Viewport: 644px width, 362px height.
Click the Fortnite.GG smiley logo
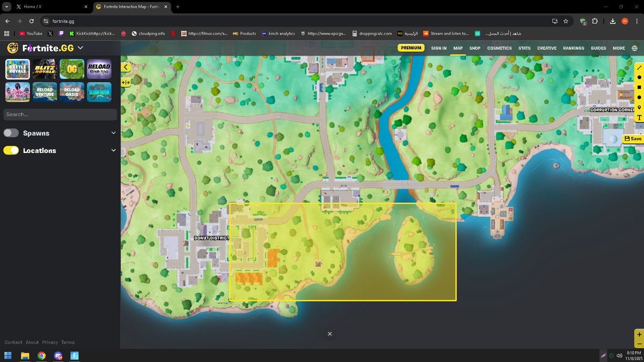click(x=13, y=48)
